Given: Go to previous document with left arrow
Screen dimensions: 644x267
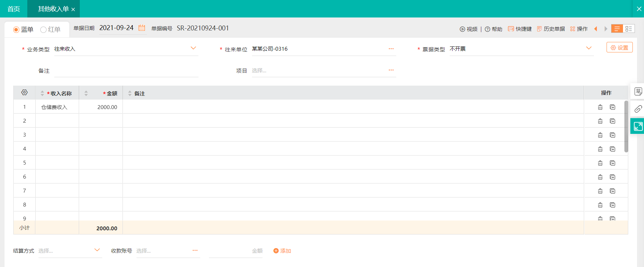Looking at the screenshot, I should click(596, 29).
